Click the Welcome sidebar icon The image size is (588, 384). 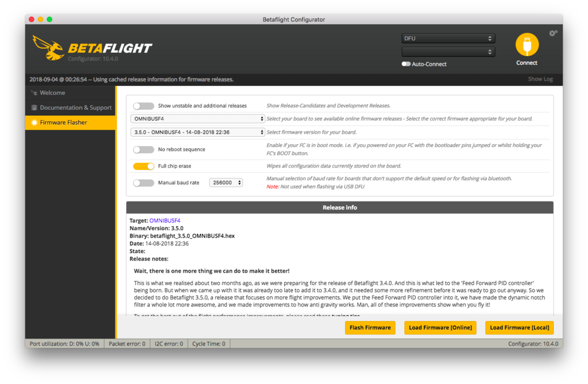pyautogui.click(x=34, y=92)
